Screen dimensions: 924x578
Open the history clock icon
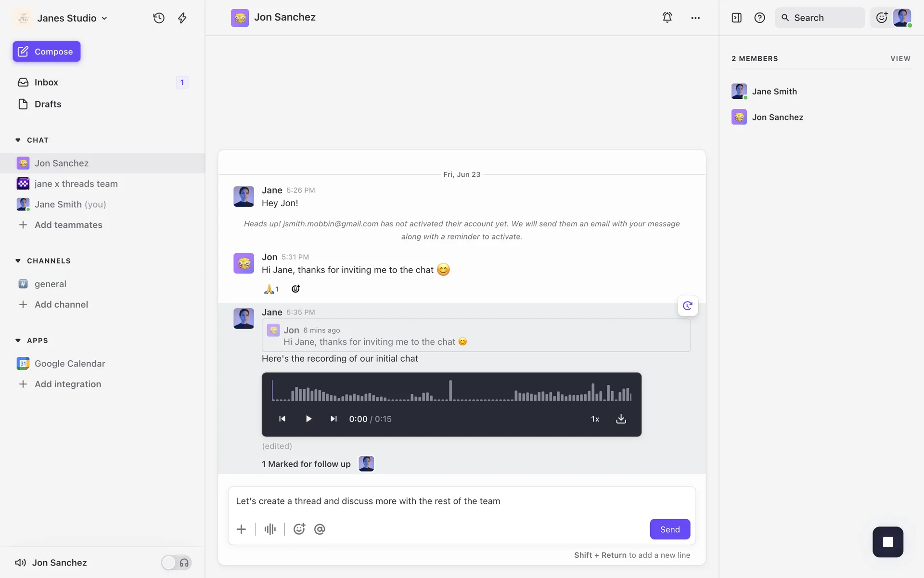159,18
